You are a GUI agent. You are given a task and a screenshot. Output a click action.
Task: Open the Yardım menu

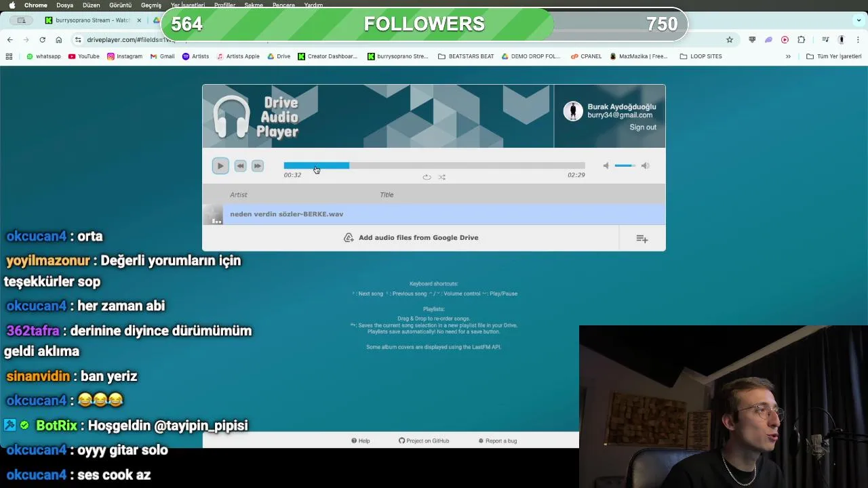tap(313, 5)
